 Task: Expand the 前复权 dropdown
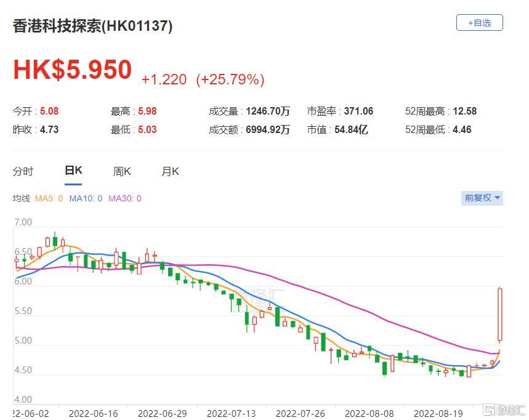pyautogui.click(x=482, y=198)
